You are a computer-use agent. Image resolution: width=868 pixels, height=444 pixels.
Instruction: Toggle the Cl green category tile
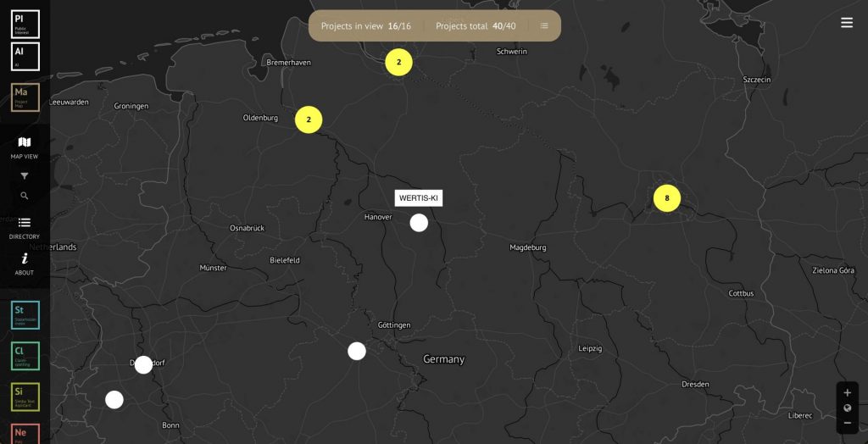point(25,356)
